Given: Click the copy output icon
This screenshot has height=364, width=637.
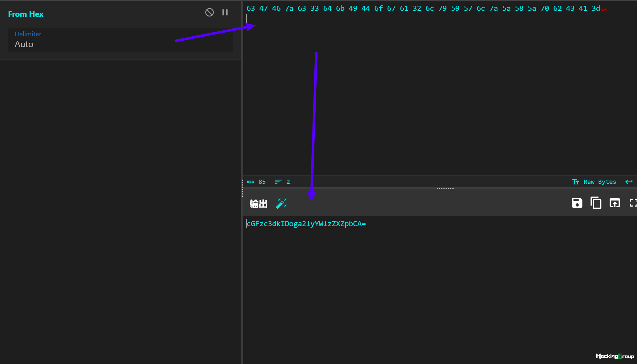Looking at the screenshot, I should [596, 203].
